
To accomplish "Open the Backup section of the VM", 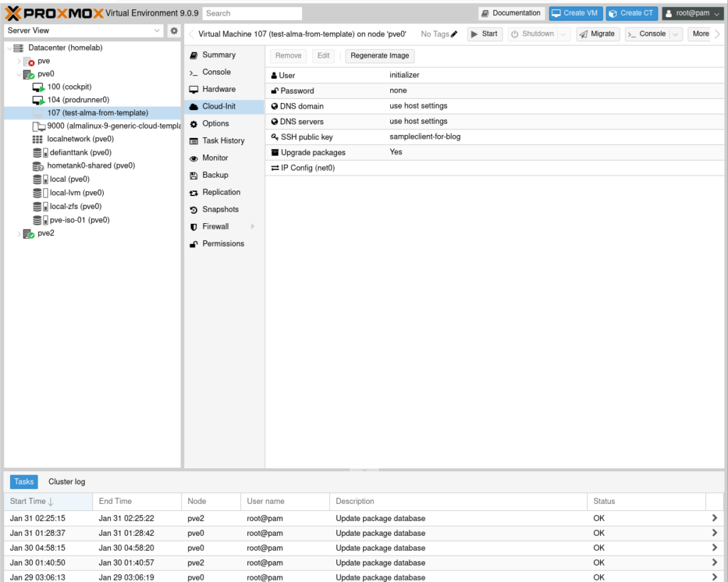I will click(215, 175).
